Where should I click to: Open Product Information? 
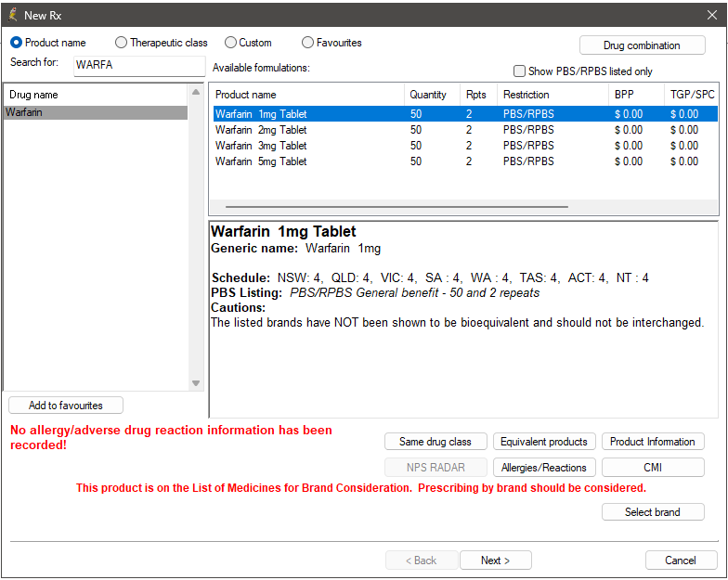point(653,442)
